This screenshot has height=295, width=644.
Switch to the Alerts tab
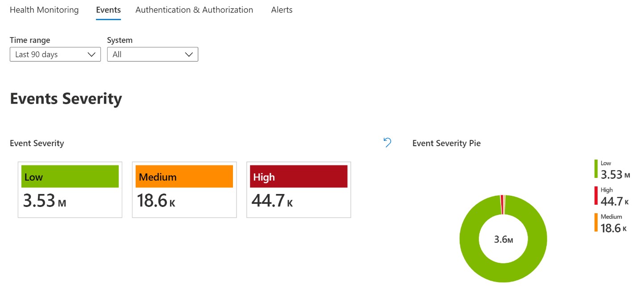click(x=281, y=9)
